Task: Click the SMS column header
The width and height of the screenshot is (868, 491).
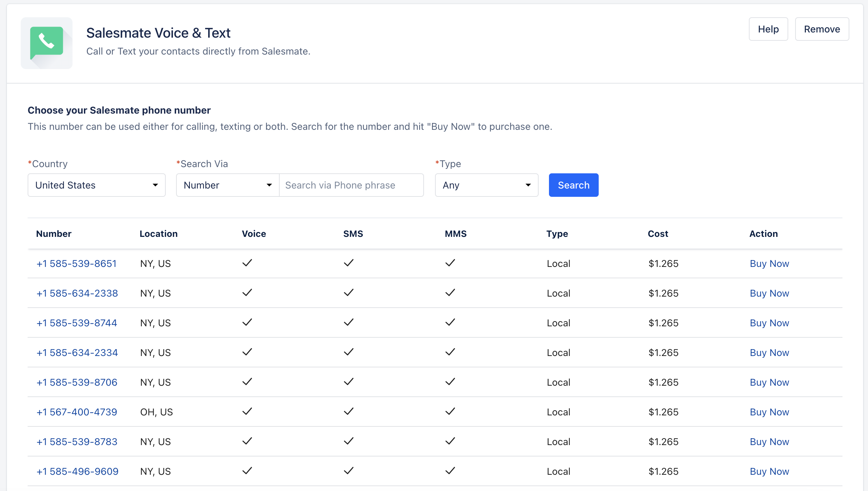Action: coord(353,234)
